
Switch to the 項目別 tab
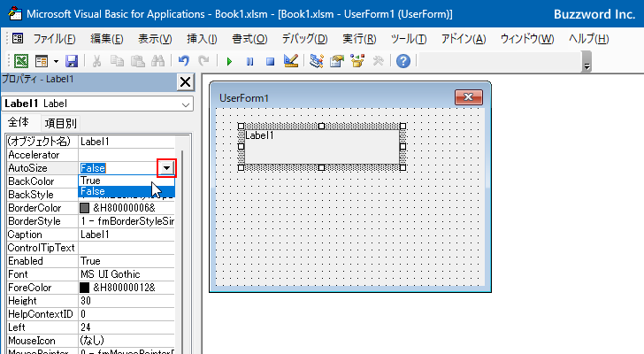point(60,123)
